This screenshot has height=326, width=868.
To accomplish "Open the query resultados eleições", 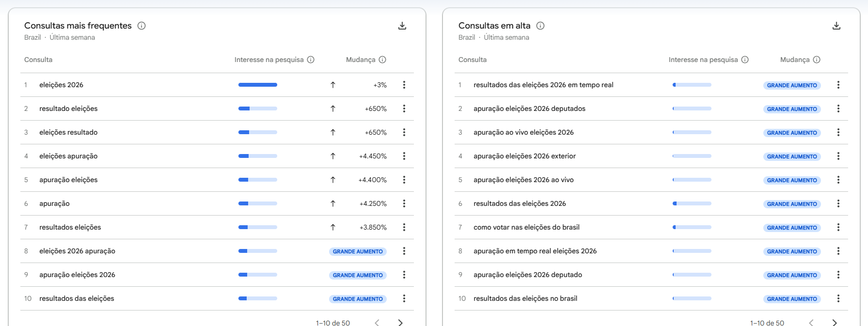I will (x=70, y=227).
